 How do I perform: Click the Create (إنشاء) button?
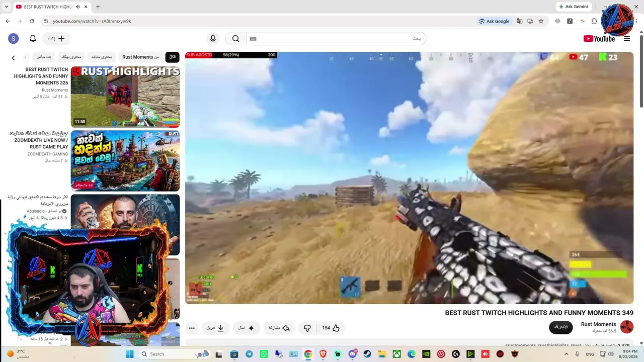(56, 39)
